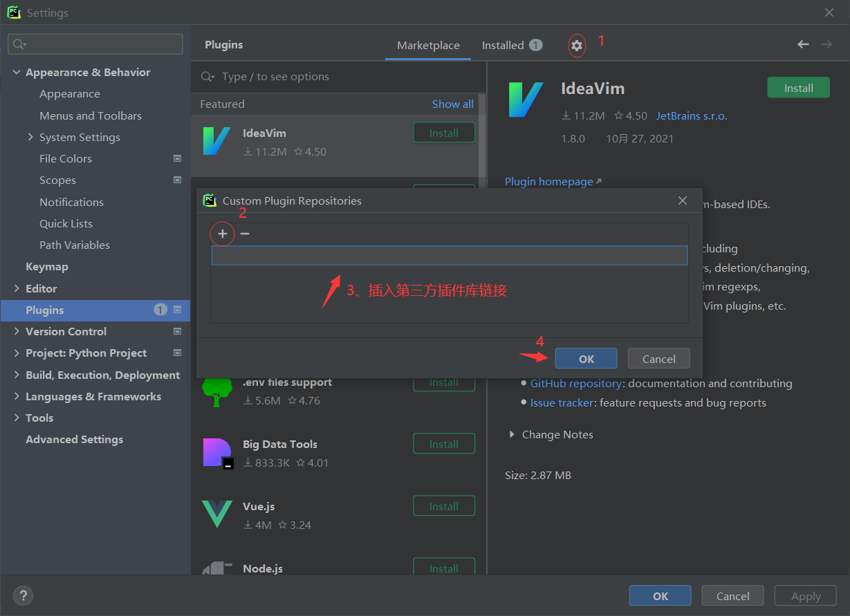The image size is (850, 616).
Task: Click the PyCharm icon in Settings title bar
Action: [x=13, y=12]
